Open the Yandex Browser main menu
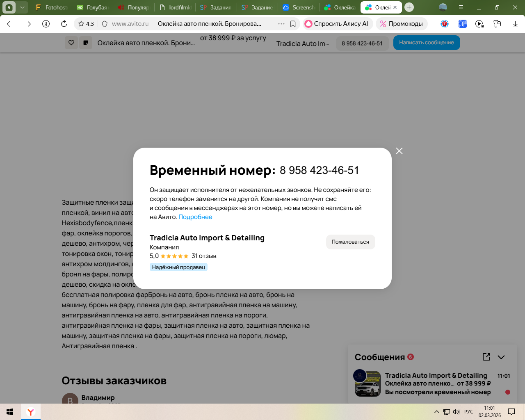Image resolution: width=525 pixels, height=420 pixels. [461, 7]
